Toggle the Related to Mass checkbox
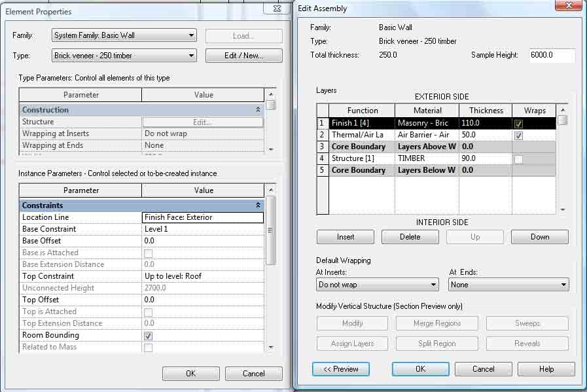The height and width of the screenshot is (392, 587). (x=149, y=347)
